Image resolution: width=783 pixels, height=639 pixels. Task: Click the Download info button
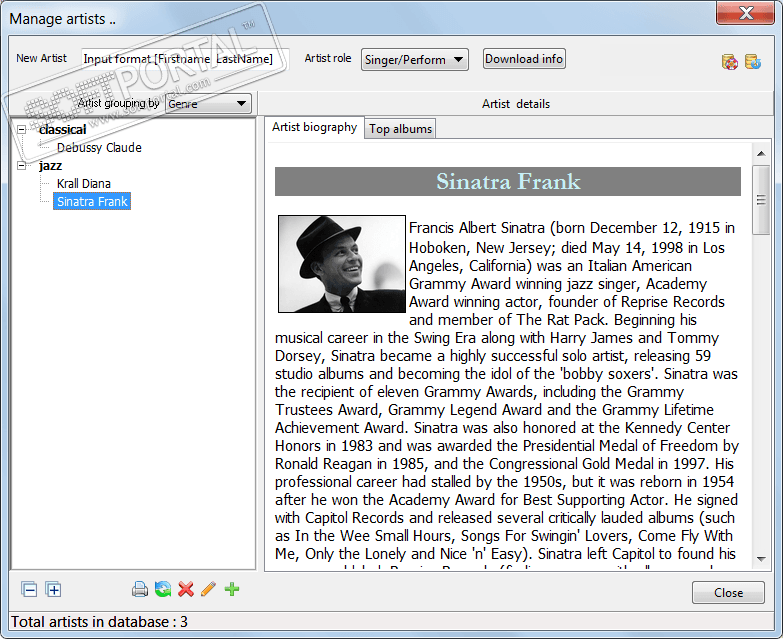click(524, 59)
